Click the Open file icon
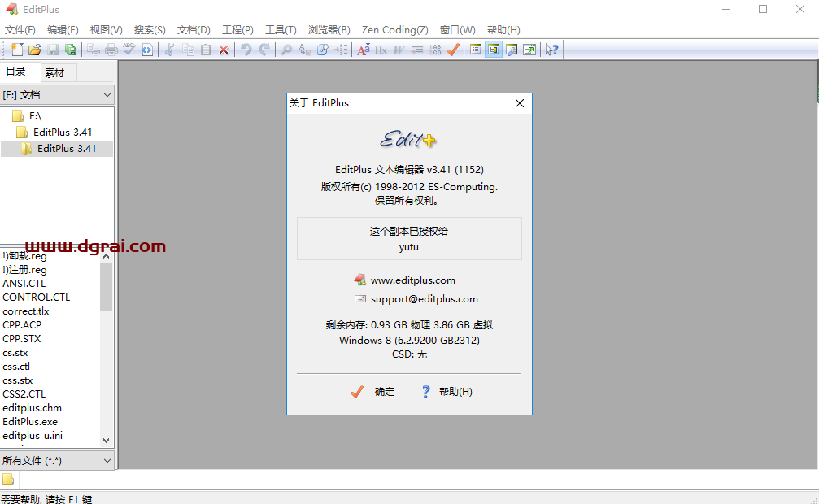819x504 pixels. pyautogui.click(x=35, y=50)
